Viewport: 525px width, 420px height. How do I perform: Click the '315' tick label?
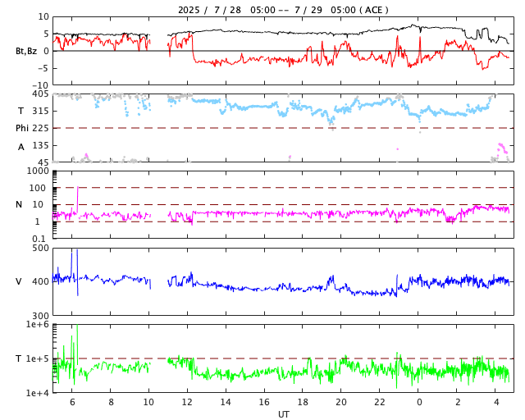40,111
